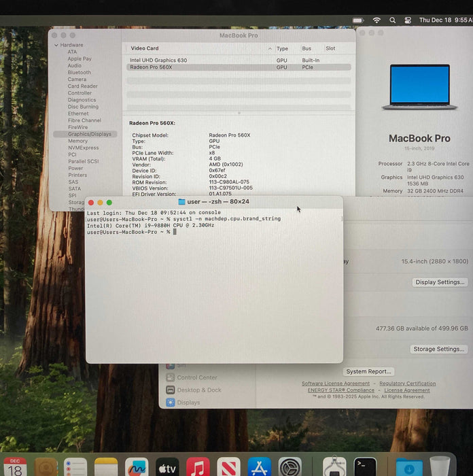Open Contacts app in the Dock

tap(46, 467)
